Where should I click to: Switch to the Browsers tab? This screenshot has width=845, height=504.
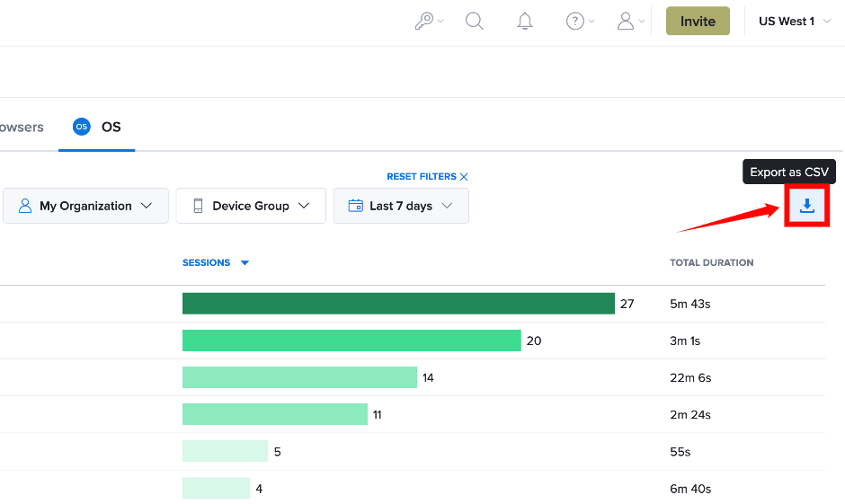point(22,127)
